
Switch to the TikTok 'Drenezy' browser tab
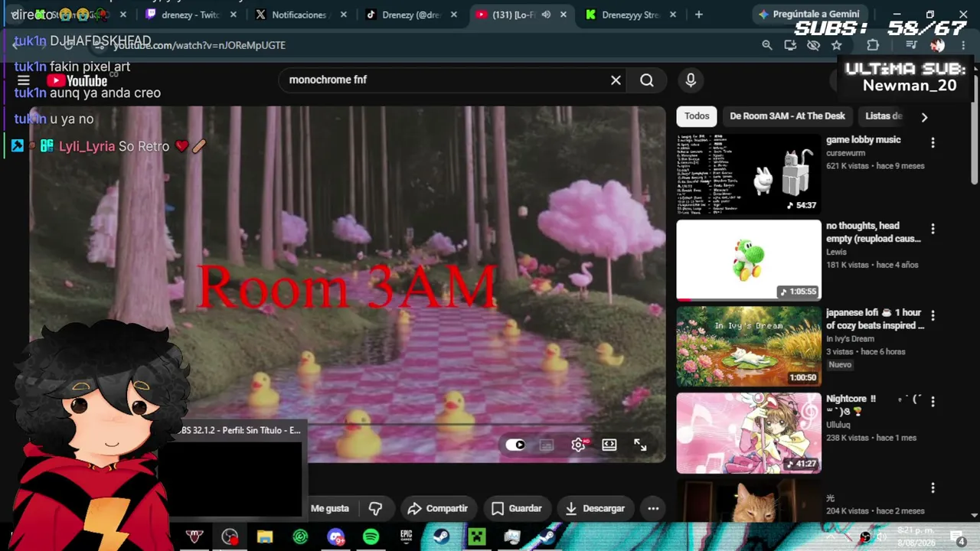[x=410, y=15]
